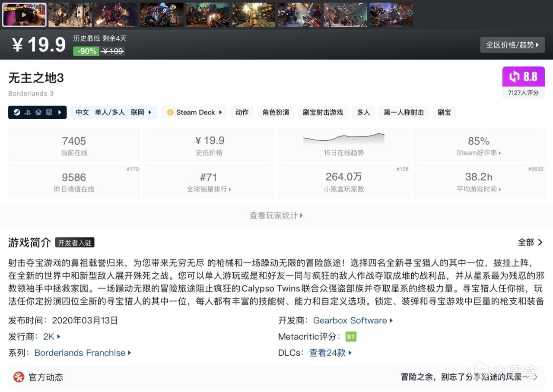Select the 动作 genre tag

pos(242,112)
